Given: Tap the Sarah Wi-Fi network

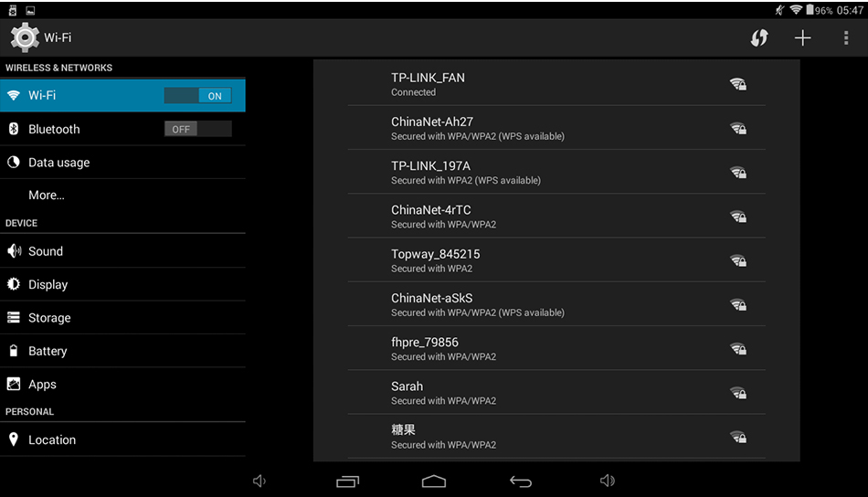Looking at the screenshot, I should tap(556, 393).
